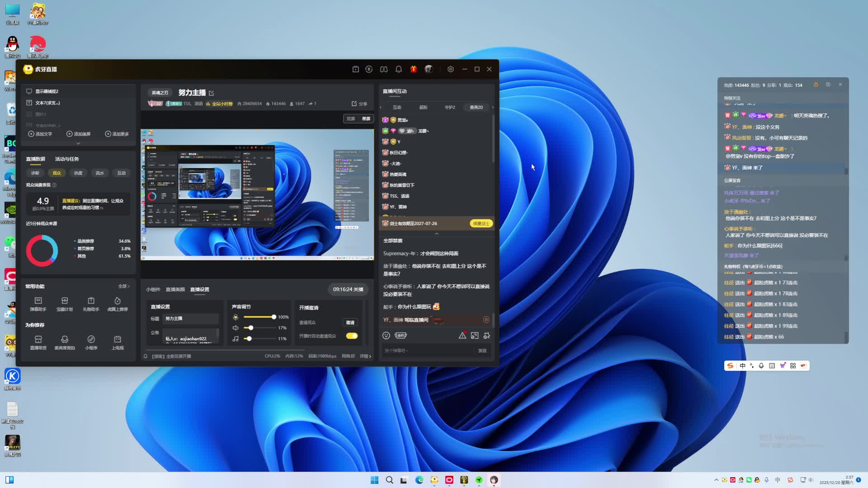Toggle 开播时自动邀请观众 switch off
The width and height of the screenshot is (868, 488).
click(352, 336)
